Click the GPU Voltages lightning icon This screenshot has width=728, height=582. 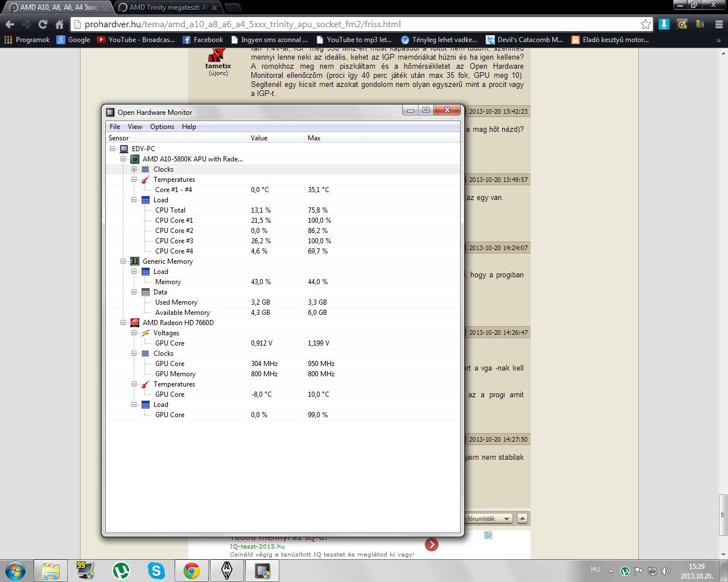coord(146,333)
